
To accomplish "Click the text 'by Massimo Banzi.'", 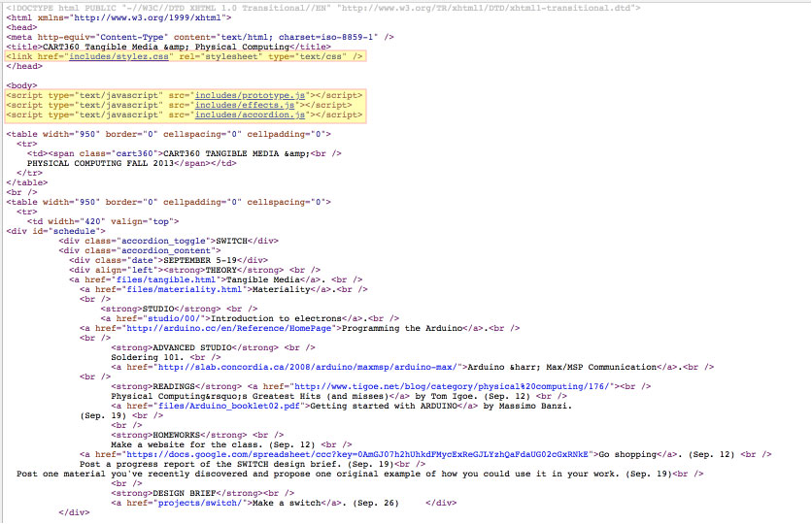I will point(527,406).
